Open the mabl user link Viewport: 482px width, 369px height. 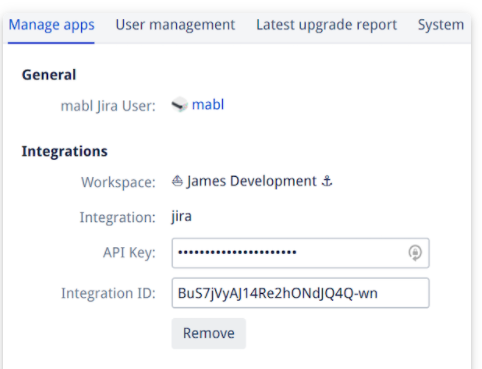click(x=208, y=105)
